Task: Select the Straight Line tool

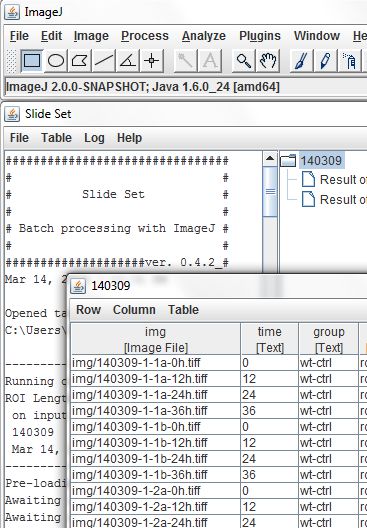Action: pyautogui.click(x=104, y=61)
